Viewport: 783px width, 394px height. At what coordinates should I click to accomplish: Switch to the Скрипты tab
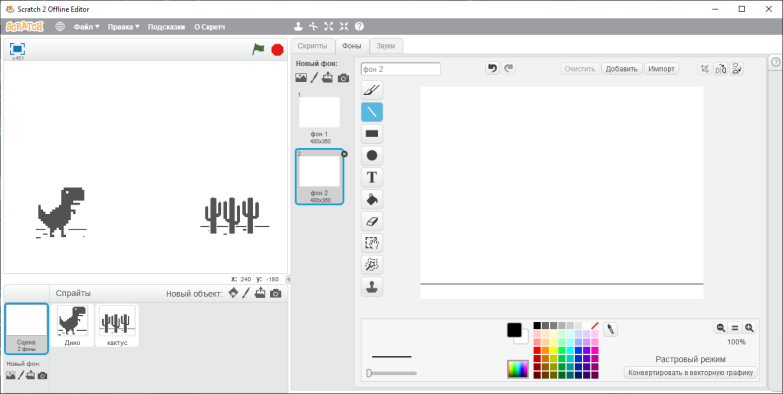coord(313,46)
